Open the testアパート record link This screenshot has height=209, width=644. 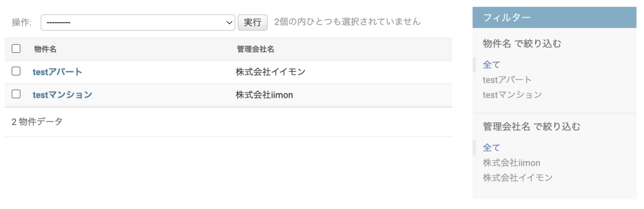(57, 71)
